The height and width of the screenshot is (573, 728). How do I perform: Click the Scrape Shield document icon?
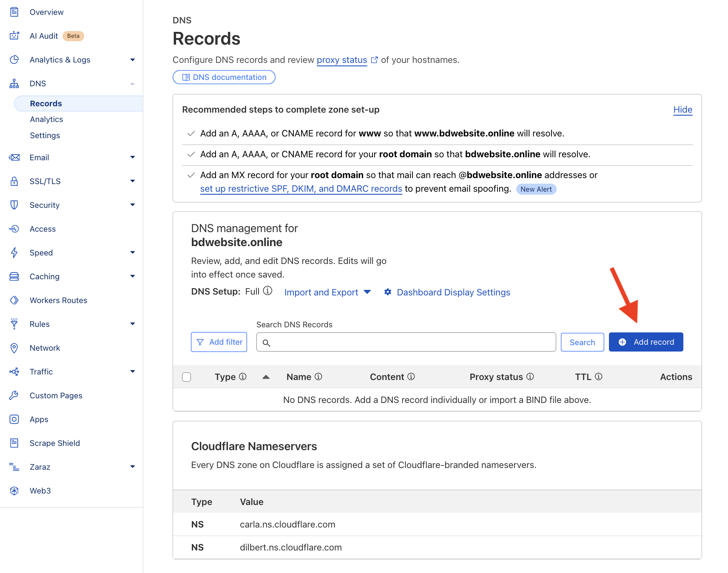pyautogui.click(x=14, y=443)
